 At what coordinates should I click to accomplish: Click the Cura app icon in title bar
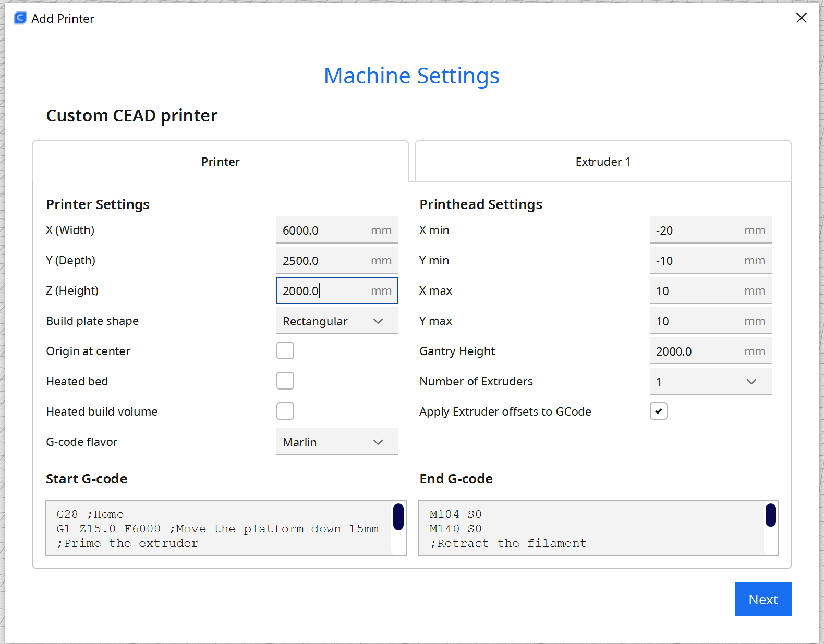[20, 18]
